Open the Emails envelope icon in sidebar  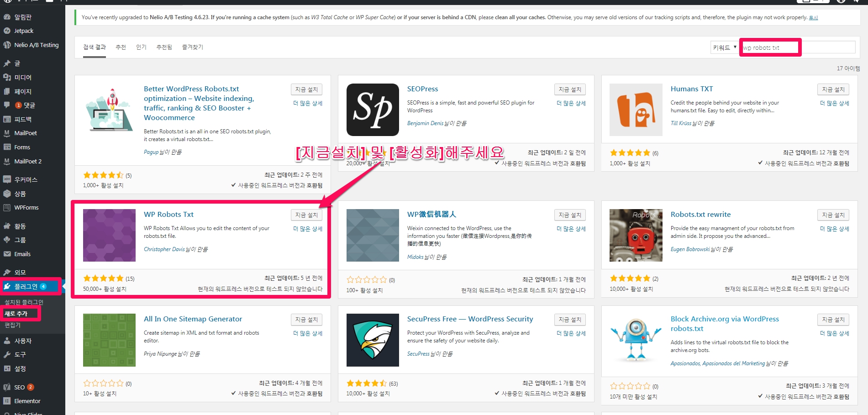point(7,254)
